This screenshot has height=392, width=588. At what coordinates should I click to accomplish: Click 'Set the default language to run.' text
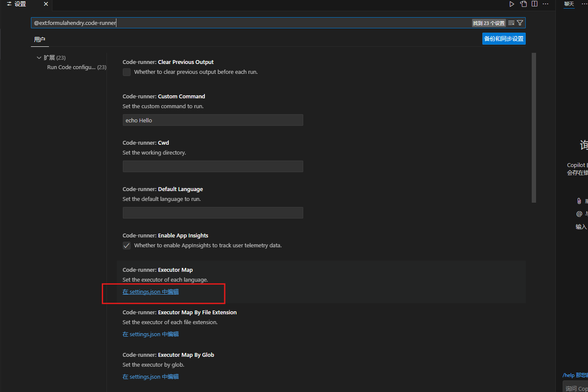click(161, 199)
